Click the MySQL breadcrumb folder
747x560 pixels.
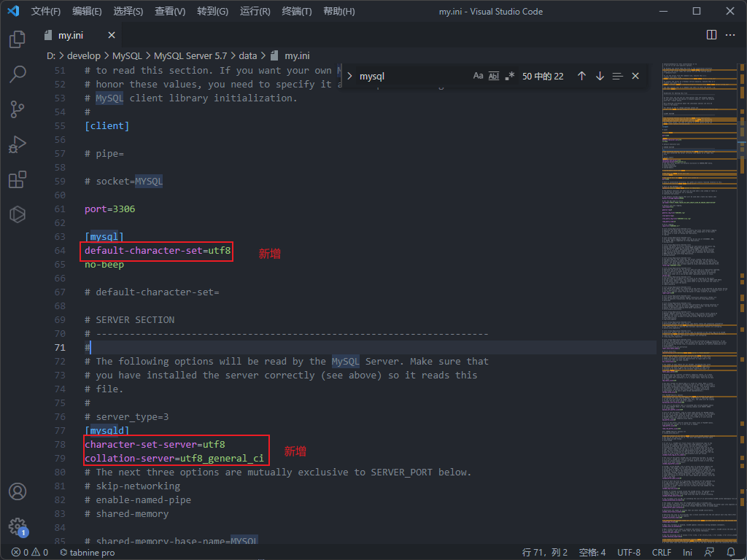coord(127,55)
